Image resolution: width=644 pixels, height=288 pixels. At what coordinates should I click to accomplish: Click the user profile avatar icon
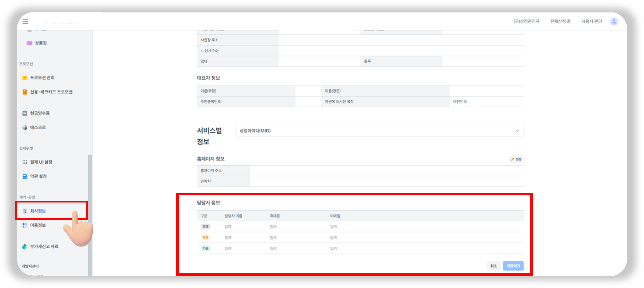(614, 22)
